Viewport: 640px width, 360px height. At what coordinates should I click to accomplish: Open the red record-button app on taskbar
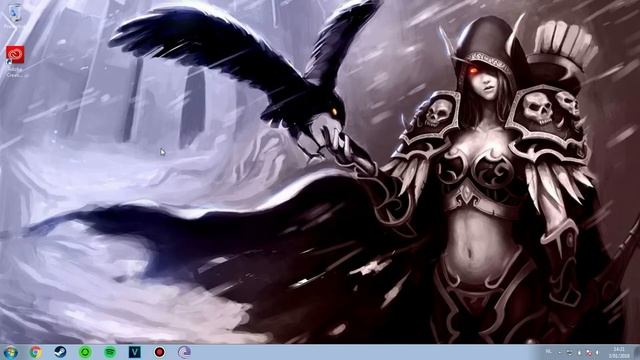[x=160, y=352]
